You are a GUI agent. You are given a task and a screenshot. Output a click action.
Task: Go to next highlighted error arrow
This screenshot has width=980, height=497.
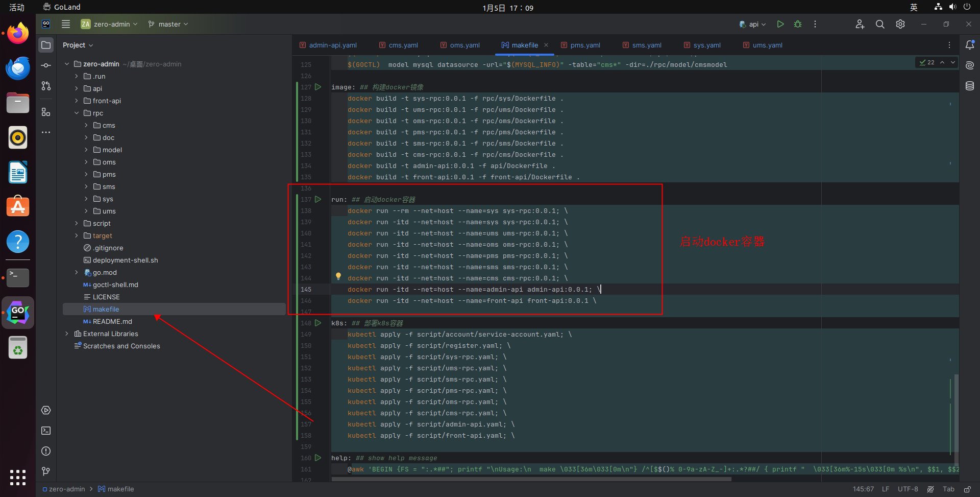tap(952, 62)
